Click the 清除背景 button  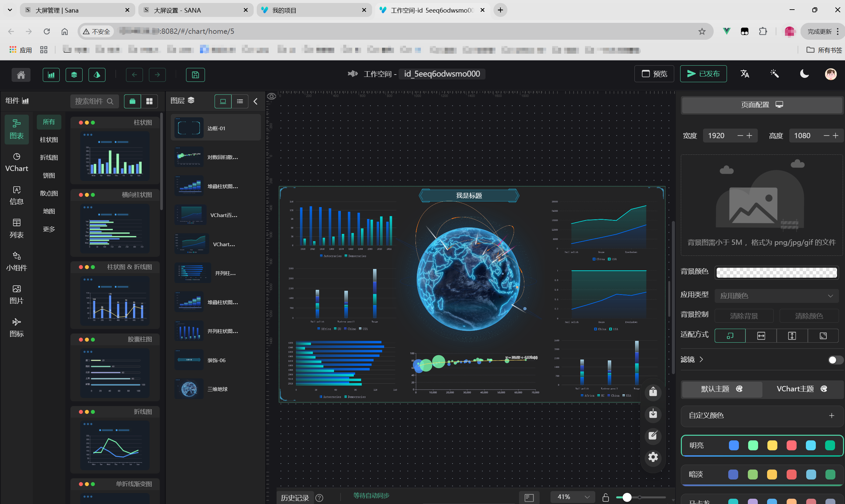pyautogui.click(x=744, y=316)
